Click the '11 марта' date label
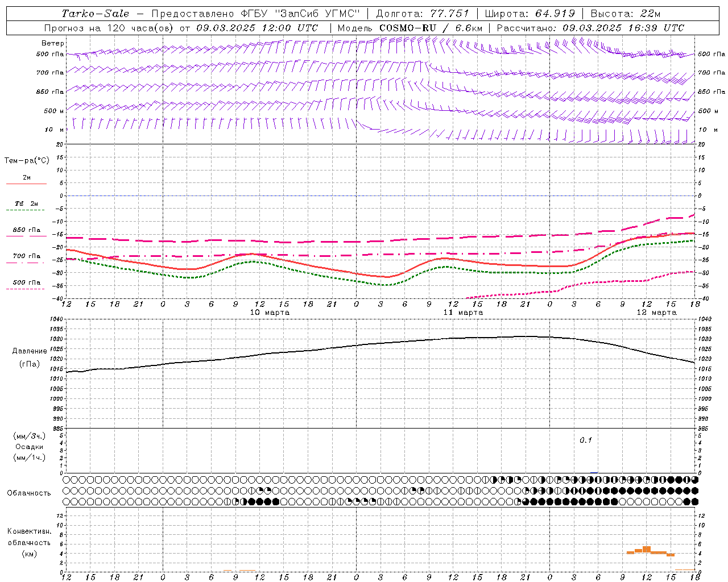The image size is (728, 582). [463, 312]
